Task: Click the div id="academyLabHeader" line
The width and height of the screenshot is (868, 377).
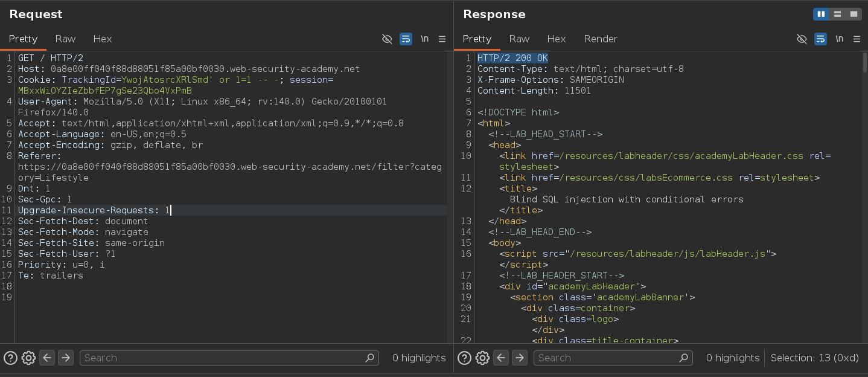Action: pyautogui.click(x=572, y=286)
